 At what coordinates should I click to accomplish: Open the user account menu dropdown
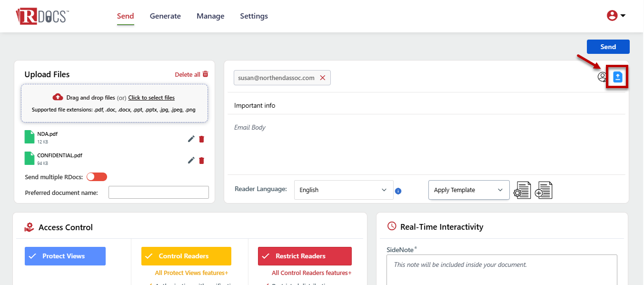click(616, 16)
